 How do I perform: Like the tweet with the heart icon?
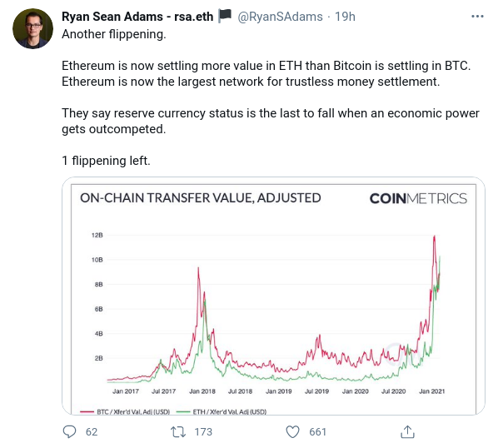coord(292,432)
